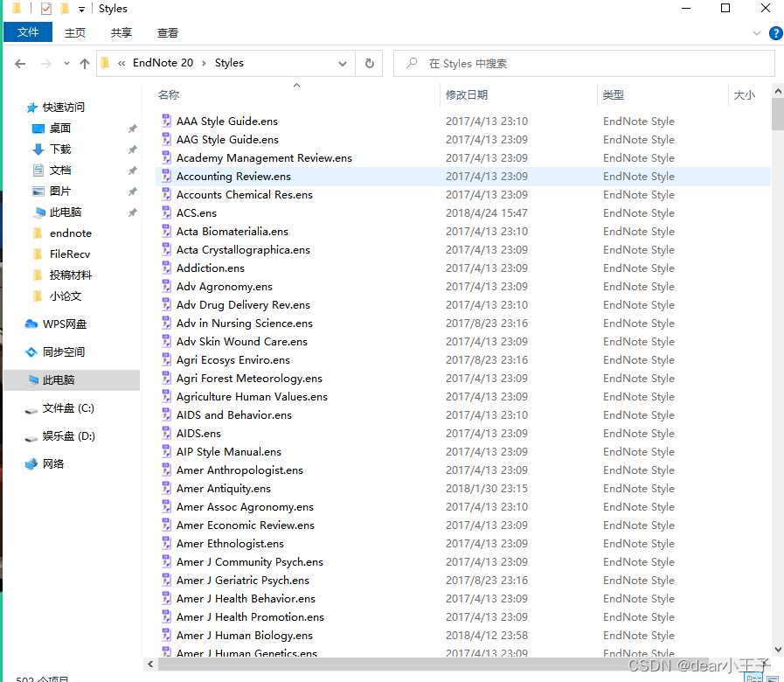Click the AIDS.ens file icon
Viewport: 784px width, 682px height.
[166, 433]
